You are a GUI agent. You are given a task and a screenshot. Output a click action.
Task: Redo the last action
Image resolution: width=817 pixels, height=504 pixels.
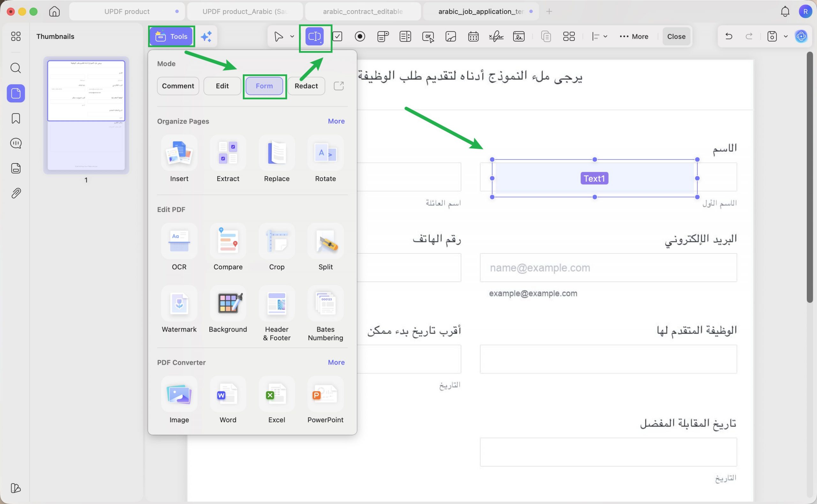tap(749, 36)
